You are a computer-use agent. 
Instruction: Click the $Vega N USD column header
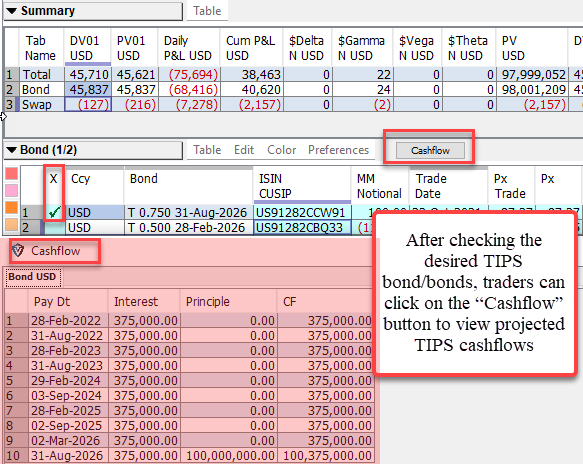point(417,48)
